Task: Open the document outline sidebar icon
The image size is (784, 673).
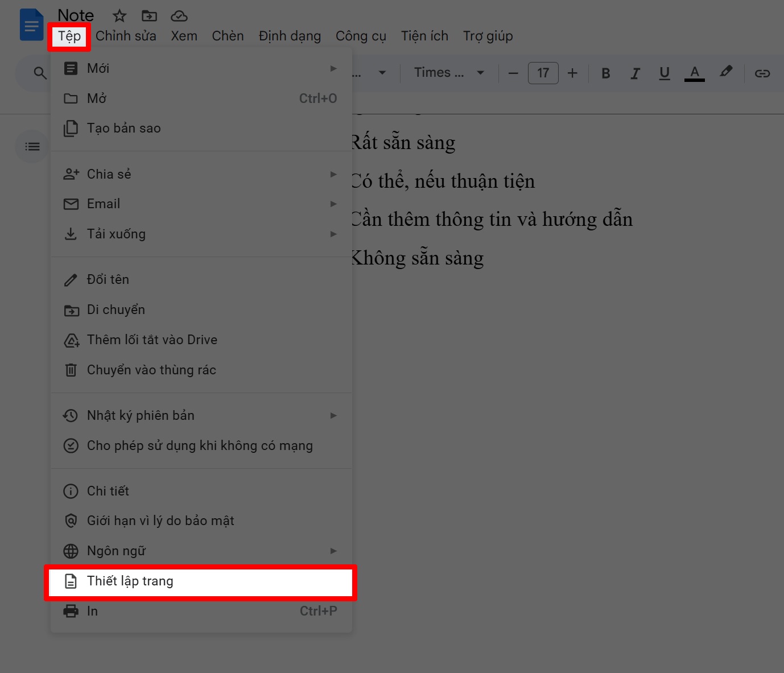Action: pyautogui.click(x=32, y=147)
